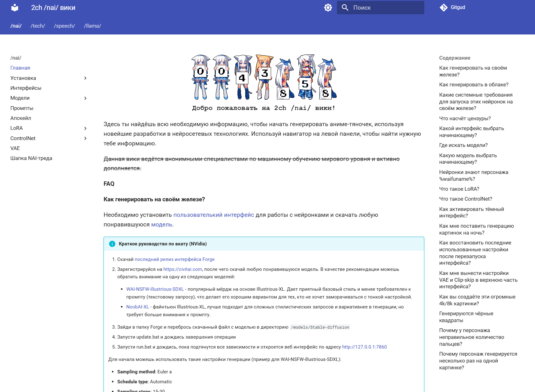Jump to Какой интерфейс выбрать начинающему?
This screenshot has height=392, width=535.
(x=472, y=132)
